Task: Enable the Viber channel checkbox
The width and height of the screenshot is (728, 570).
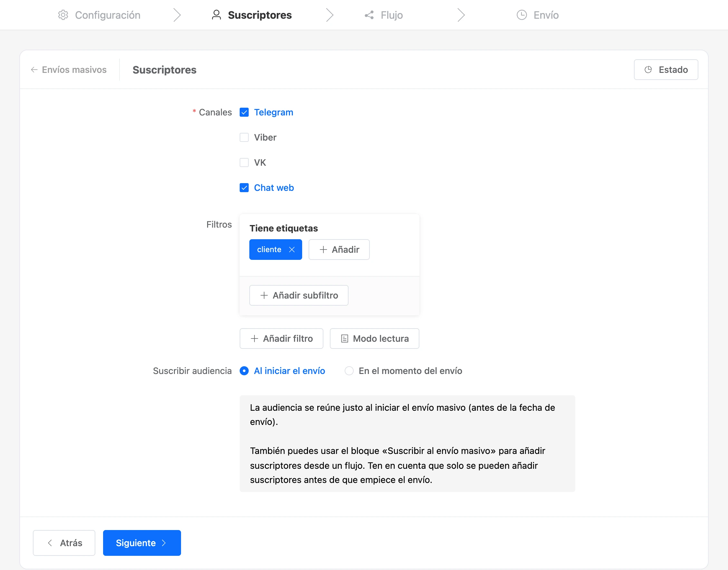Action: click(x=244, y=137)
